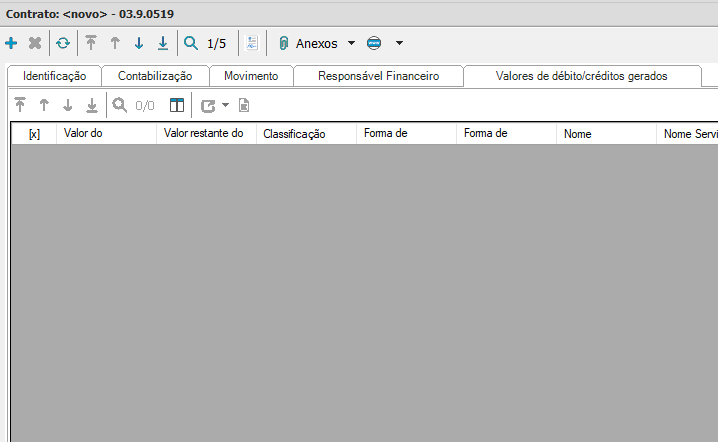The image size is (718, 442).
Task: Click the grid columns layout icon
Action: [x=177, y=105]
